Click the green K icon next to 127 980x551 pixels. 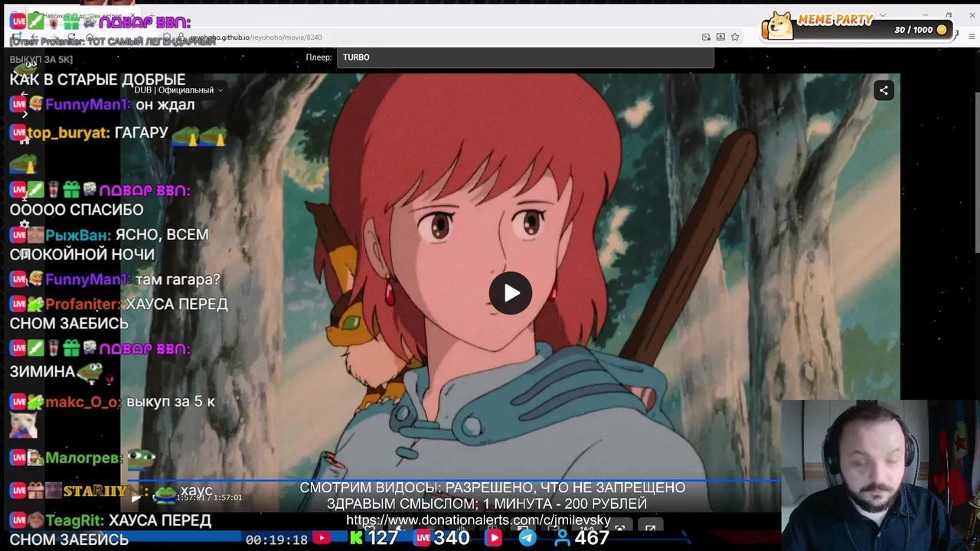coord(356,538)
